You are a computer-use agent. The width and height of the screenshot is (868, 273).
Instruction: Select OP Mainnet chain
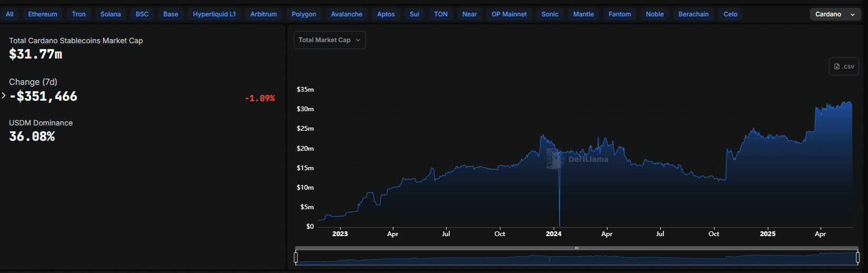point(509,14)
